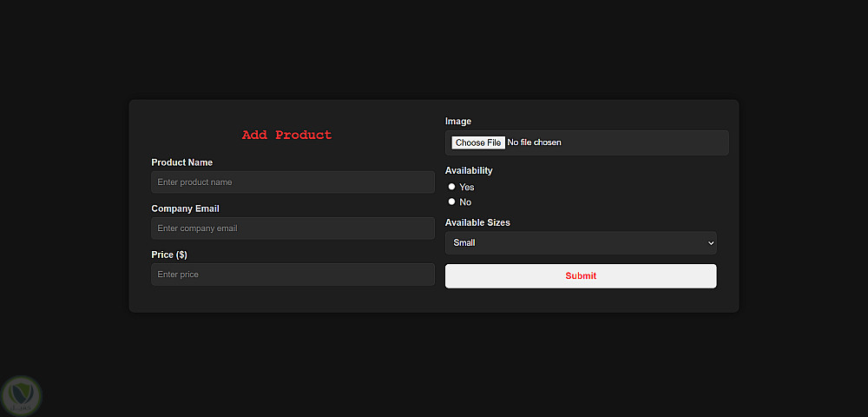The height and width of the screenshot is (417, 868).
Task: Select the Yes availability radio button
Action: [x=451, y=187]
